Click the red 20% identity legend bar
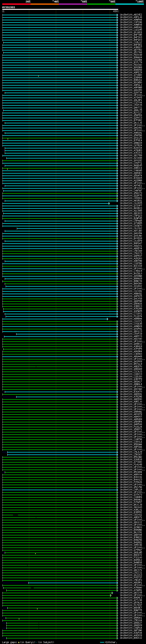Screen dimensions: 146x644 (x=16, y=4)
